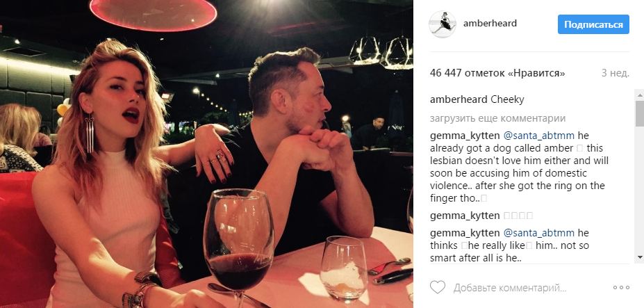Click the 3 нед. timestamp
This screenshot has height=308, width=644.
point(616,74)
